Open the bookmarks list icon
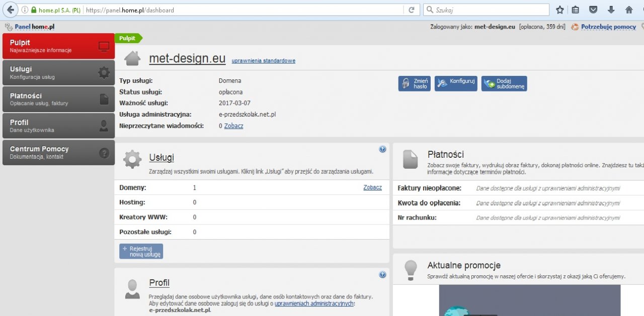This screenshot has height=316, width=644. click(576, 10)
